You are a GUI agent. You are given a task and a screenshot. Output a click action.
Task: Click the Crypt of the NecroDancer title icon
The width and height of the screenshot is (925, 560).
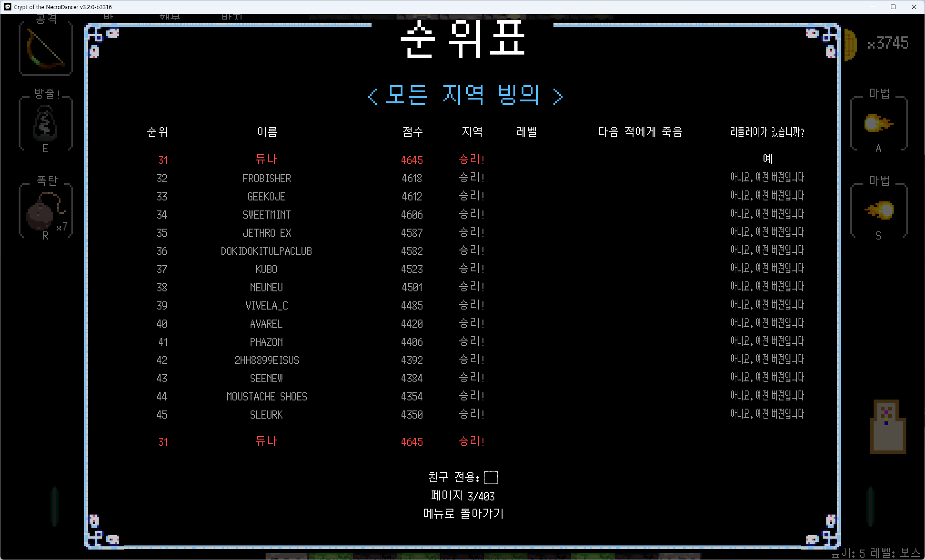click(x=8, y=7)
